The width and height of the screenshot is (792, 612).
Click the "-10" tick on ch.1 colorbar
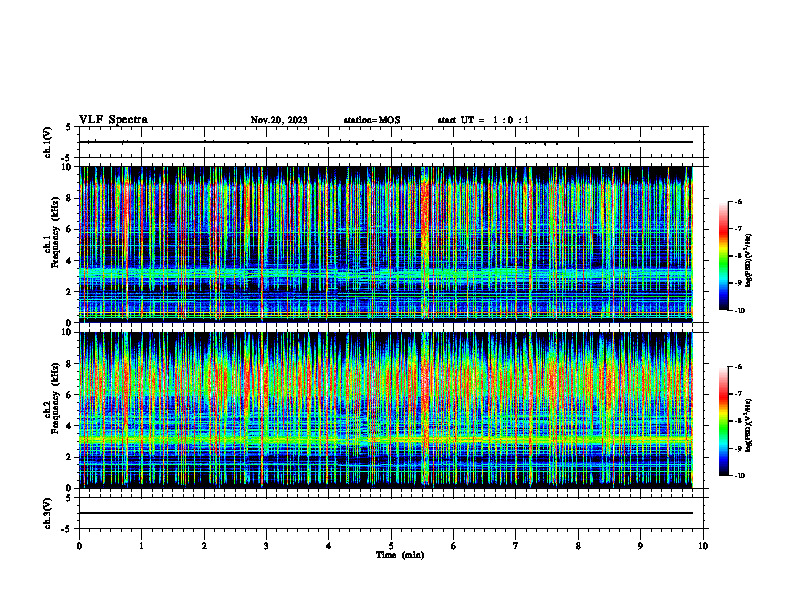click(740, 311)
